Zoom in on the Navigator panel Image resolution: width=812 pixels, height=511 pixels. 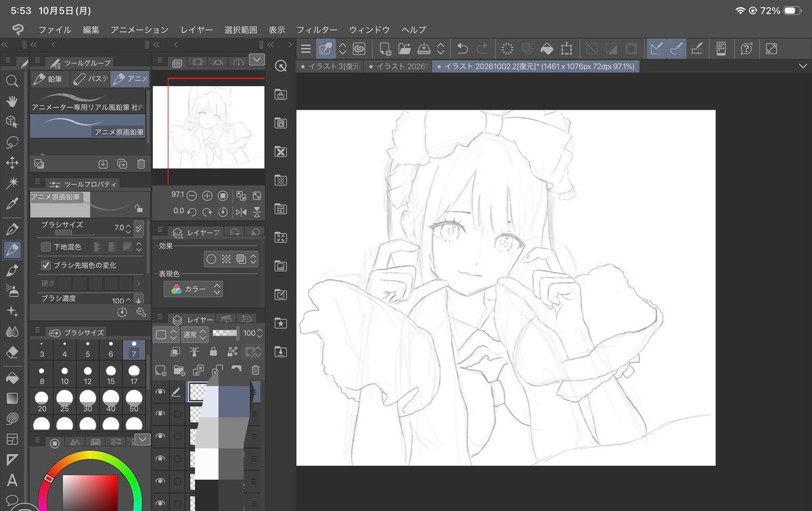[x=207, y=195]
